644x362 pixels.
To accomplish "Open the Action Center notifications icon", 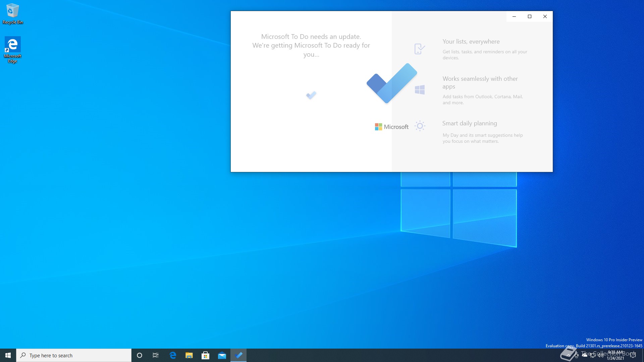I will [x=633, y=355].
